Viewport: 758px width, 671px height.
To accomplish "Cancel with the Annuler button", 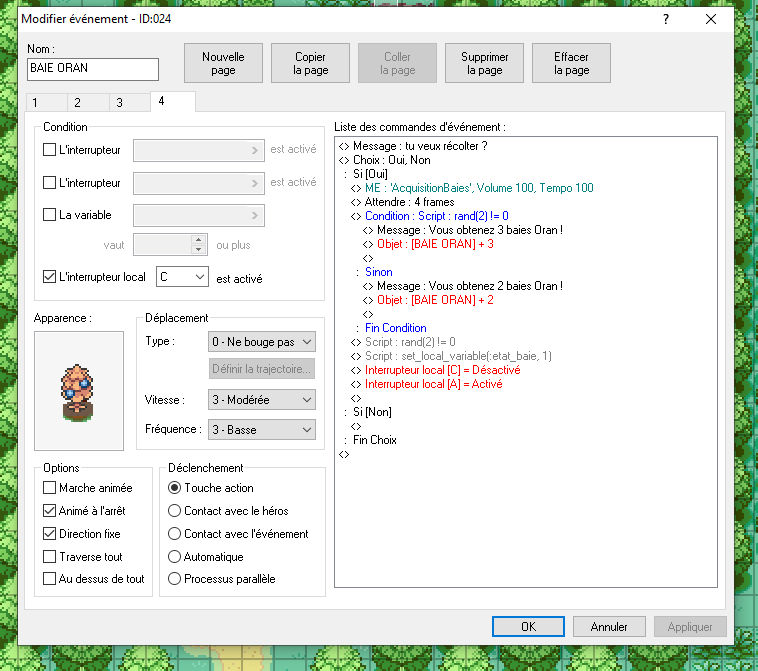I will 609,627.
